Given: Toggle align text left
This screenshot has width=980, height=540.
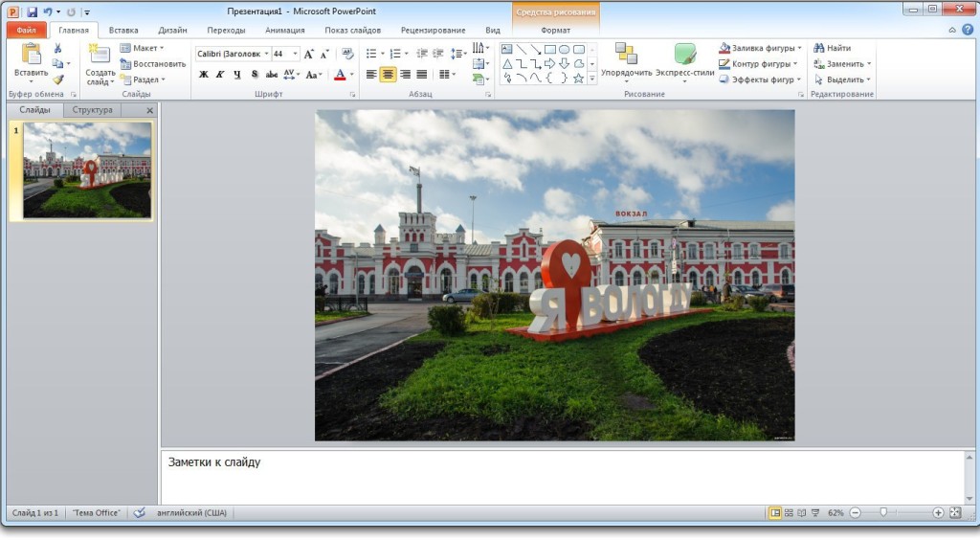Looking at the screenshot, I should coord(371,75).
